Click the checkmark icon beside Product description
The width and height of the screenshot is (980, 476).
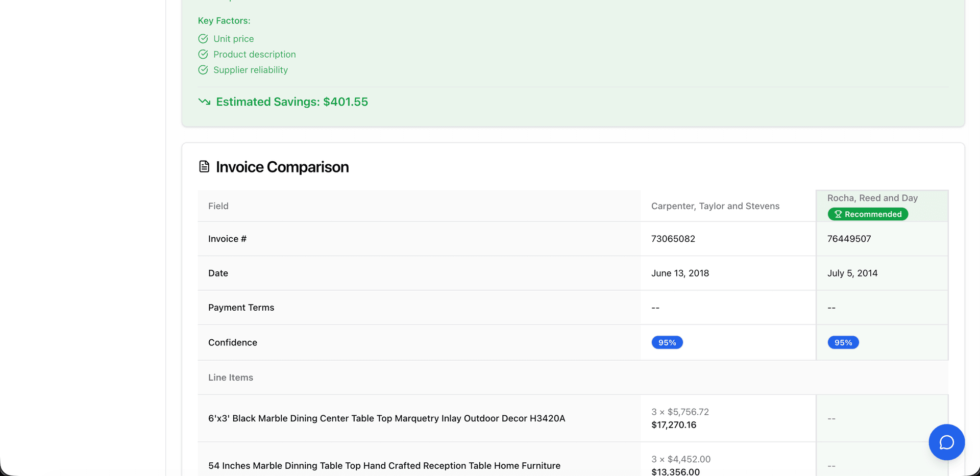click(203, 54)
